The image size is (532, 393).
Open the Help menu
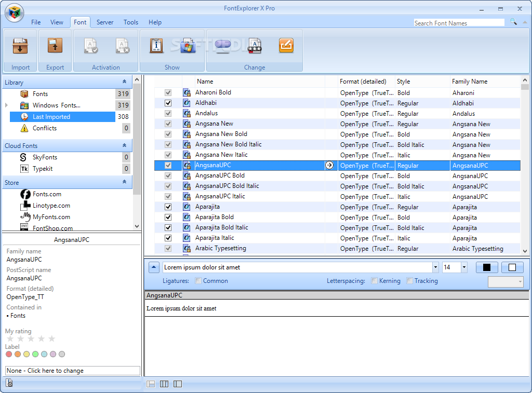[x=155, y=22]
